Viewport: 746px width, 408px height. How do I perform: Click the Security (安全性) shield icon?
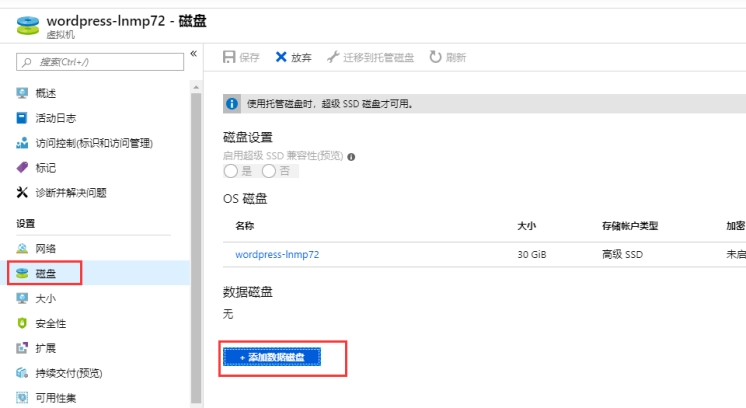[22, 323]
